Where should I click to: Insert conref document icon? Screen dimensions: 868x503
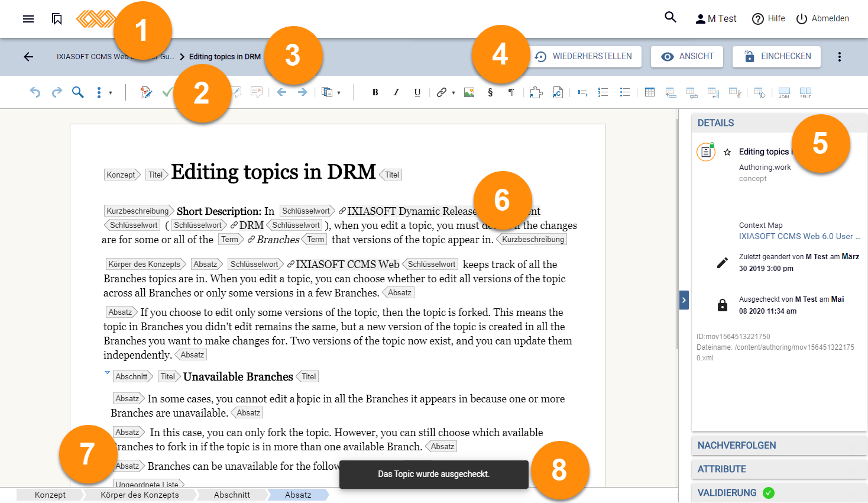click(x=558, y=92)
